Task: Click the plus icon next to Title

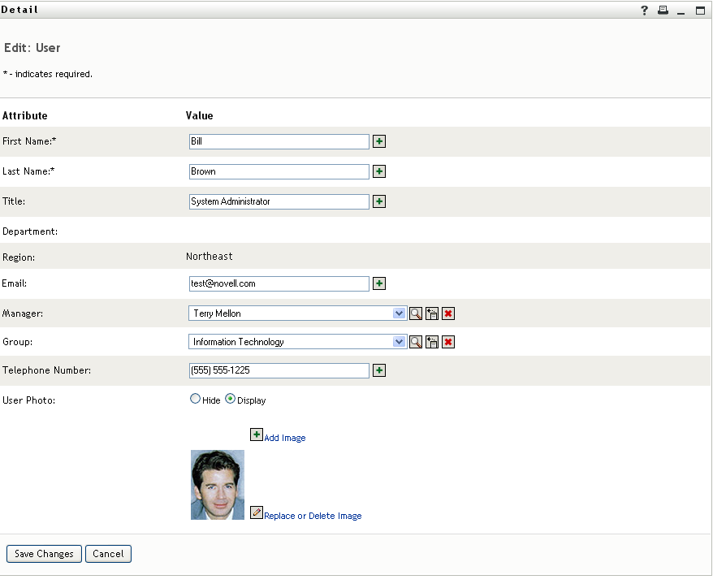Action: click(379, 201)
